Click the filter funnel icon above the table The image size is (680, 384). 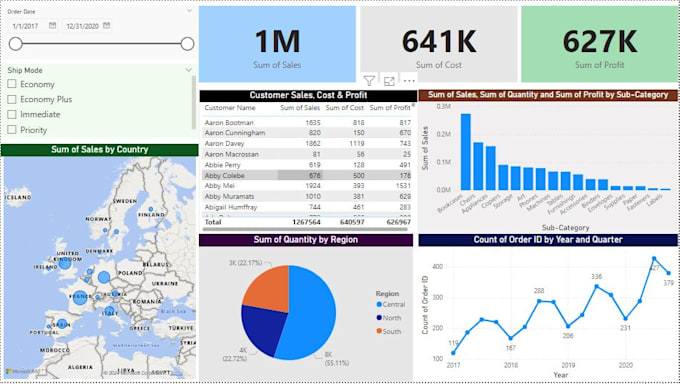tap(369, 81)
